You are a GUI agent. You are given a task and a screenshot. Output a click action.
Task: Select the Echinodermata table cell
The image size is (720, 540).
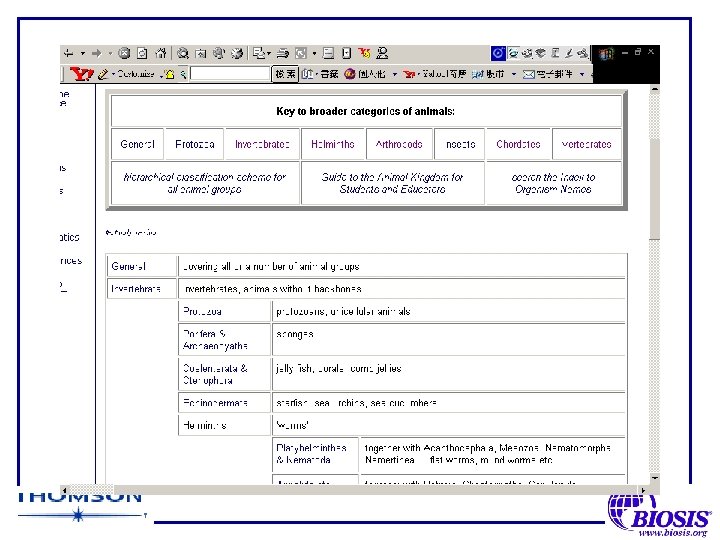224,403
